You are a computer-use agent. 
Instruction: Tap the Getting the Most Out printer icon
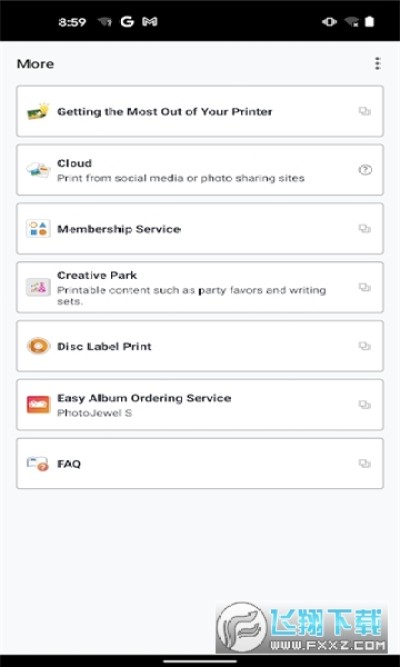click(38, 111)
